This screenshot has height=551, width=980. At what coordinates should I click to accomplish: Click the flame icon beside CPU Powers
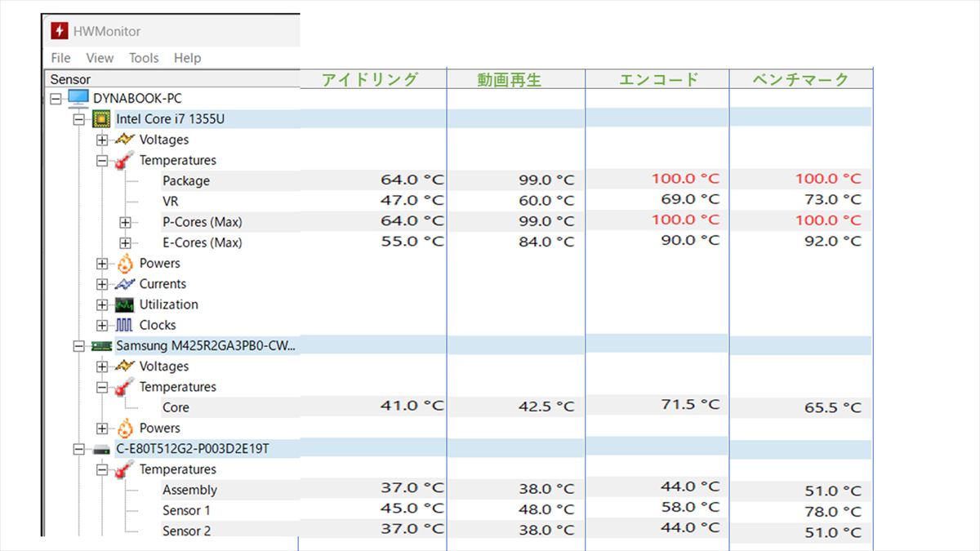(125, 264)
